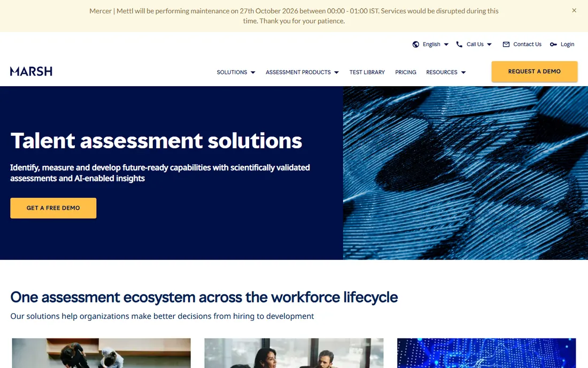Image resolution: width=588 pixels, height=368 pixels.
Task: Click the key icon beside Login
Action: 553,44
